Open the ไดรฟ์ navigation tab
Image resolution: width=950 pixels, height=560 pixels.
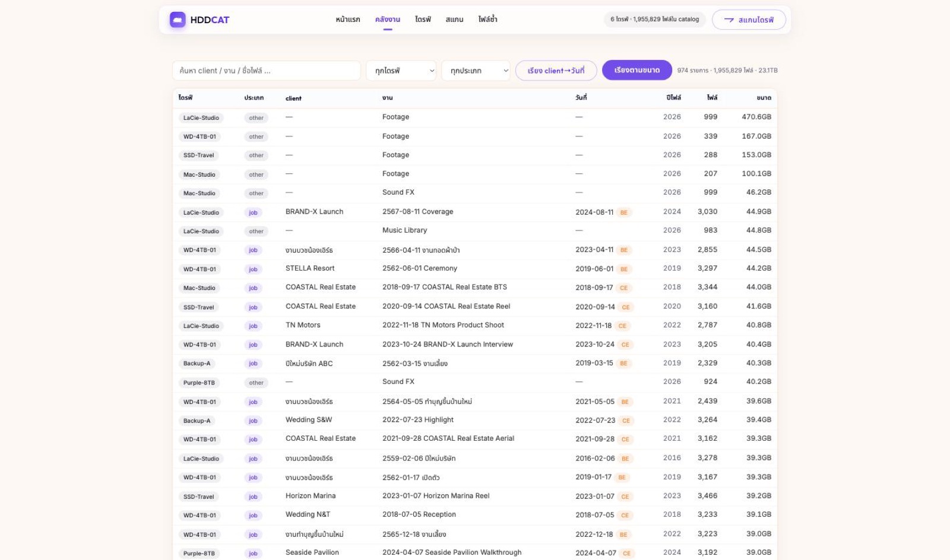(x=423, y=20)
